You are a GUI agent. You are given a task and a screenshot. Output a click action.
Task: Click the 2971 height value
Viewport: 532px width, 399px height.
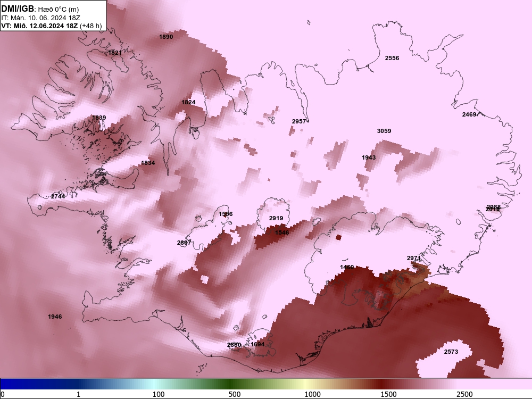[413, 258]
